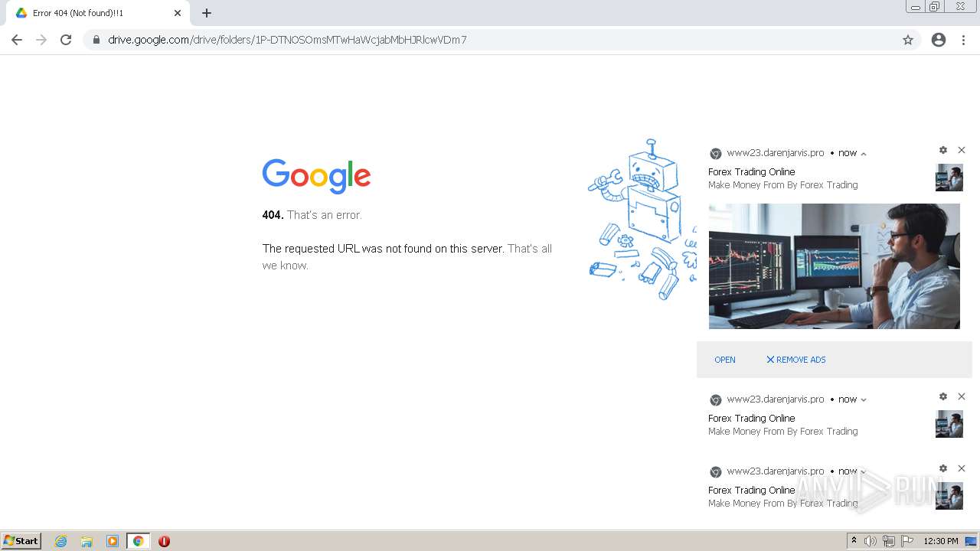Click Chrome icon of first darenjarvis.pro notification

tap(716, 154)
